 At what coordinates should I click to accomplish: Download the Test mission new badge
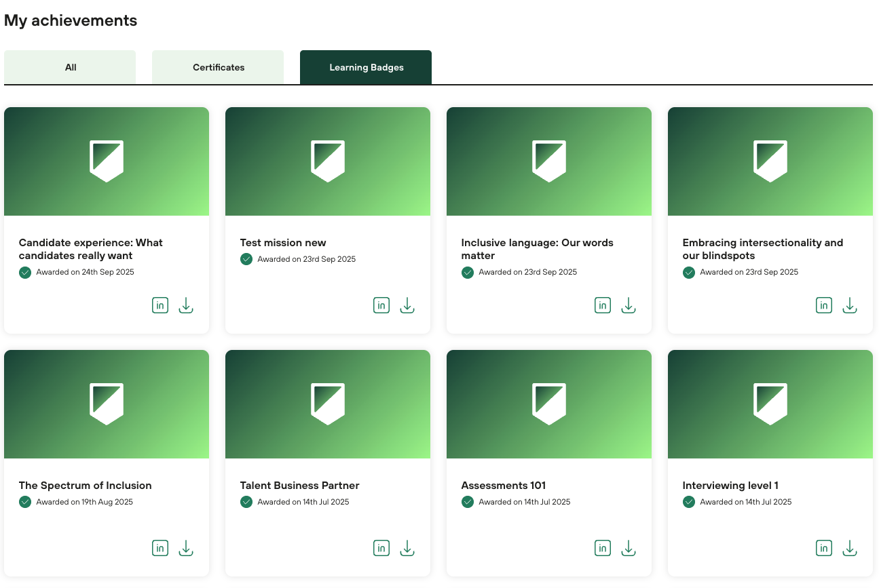tap(407, 306)
